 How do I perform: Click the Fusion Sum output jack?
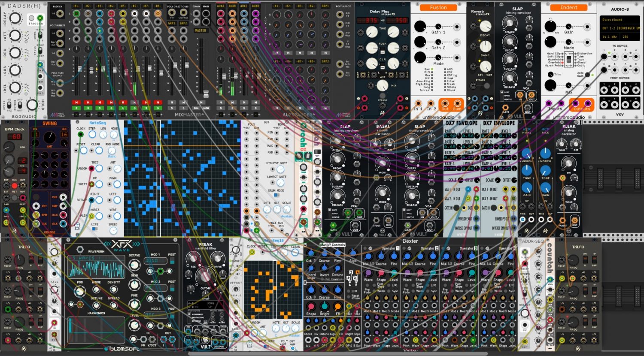[x=458, y=103]
